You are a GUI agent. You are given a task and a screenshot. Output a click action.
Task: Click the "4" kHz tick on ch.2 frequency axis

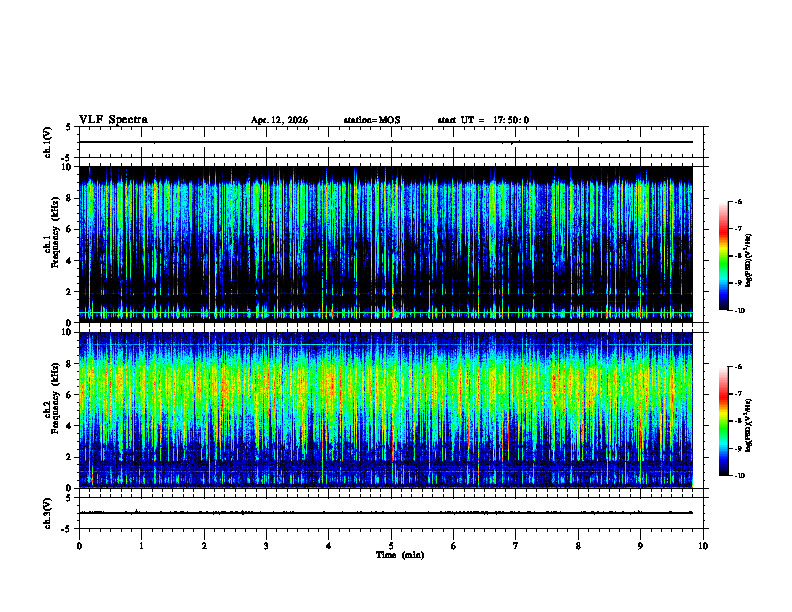point(70,426)
